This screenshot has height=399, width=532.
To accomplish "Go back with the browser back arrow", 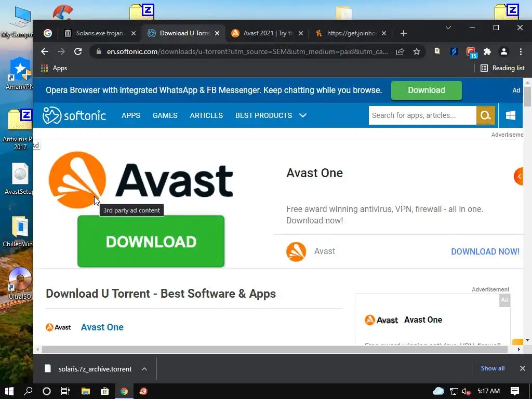I will pos(45,51).
